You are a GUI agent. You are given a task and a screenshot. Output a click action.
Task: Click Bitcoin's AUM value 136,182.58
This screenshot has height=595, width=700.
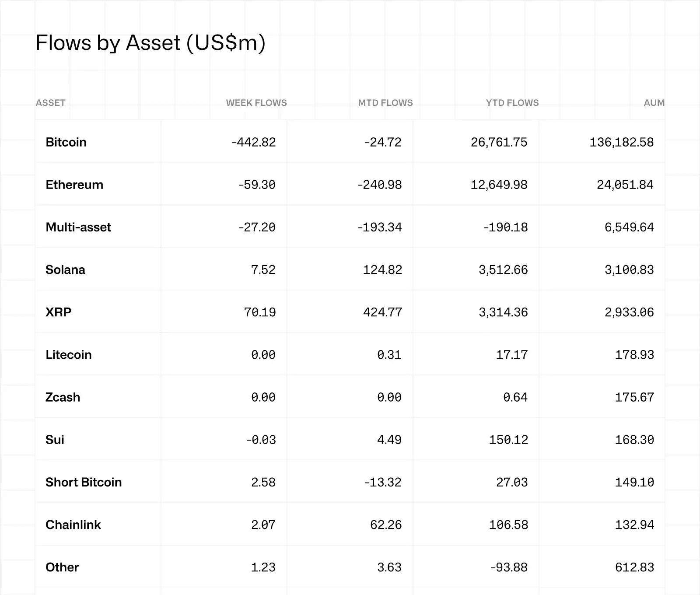click(621, 142)
